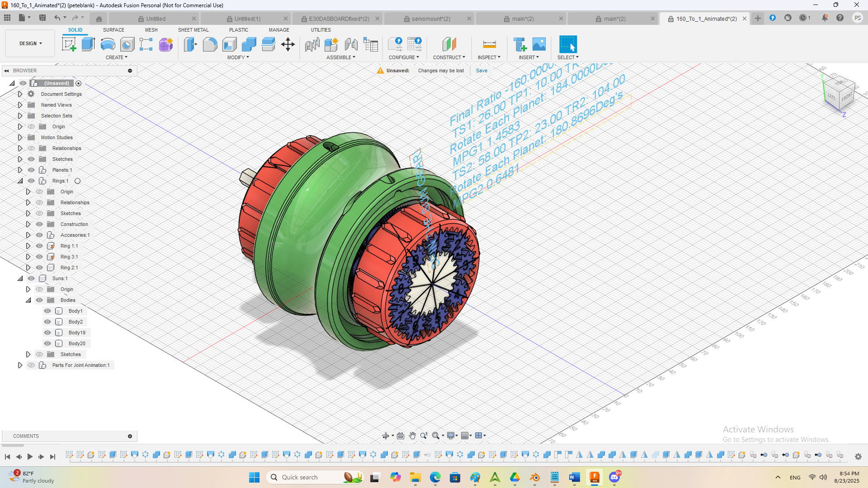Collapse the Rings:1 component tree
868x488 pixels.
click(20, 181)
